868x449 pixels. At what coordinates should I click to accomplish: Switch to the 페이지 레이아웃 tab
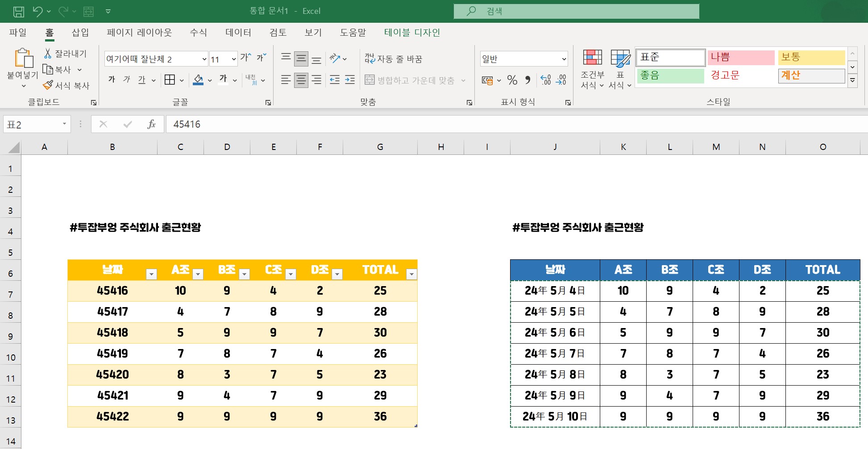pyautogui.click(x=139, y=32)
